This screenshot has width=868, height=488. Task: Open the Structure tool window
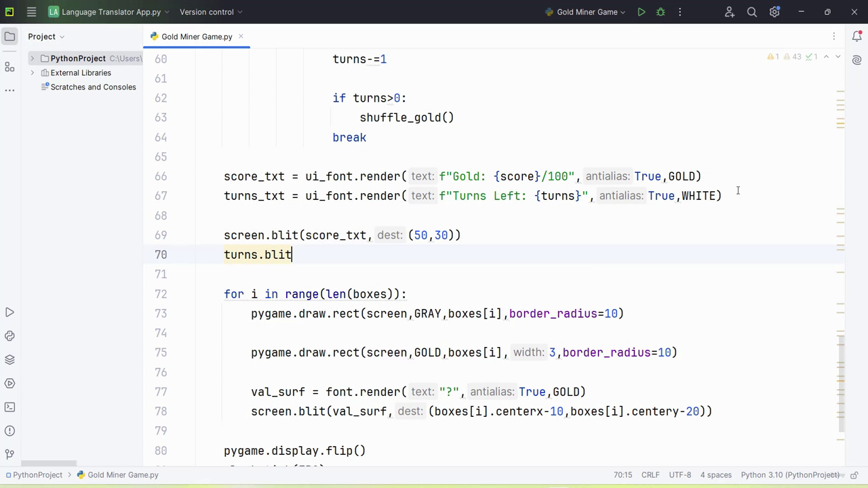point(9,66)
